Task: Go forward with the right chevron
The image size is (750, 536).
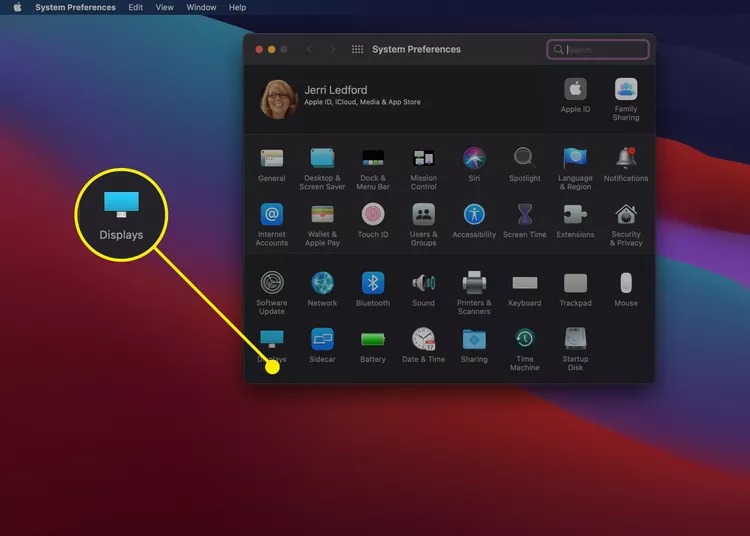Action: (332, 49)
